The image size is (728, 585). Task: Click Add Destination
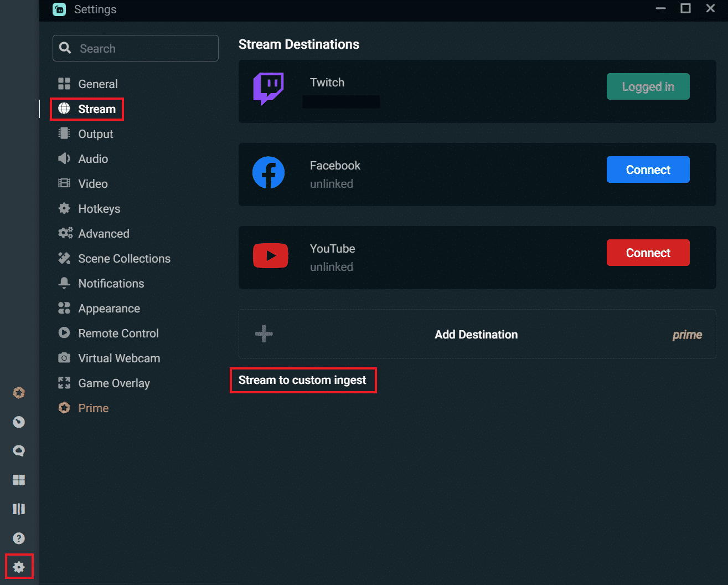[x=477, y=334]
